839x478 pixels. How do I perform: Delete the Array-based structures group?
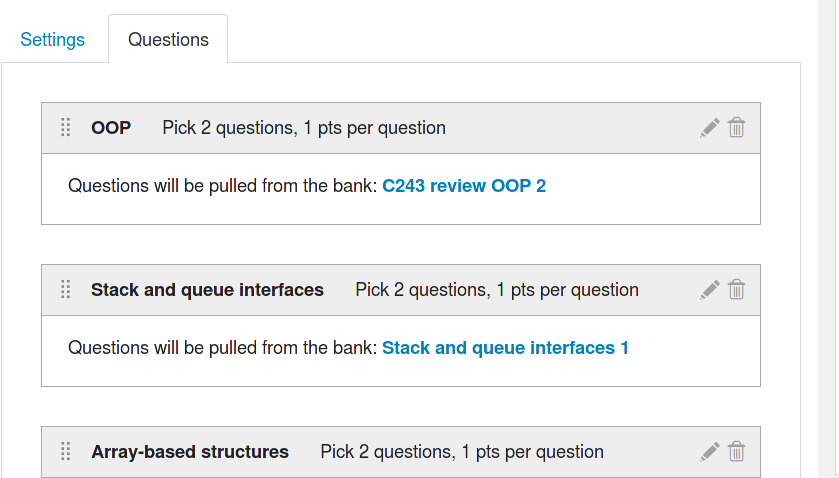(737, 452)
